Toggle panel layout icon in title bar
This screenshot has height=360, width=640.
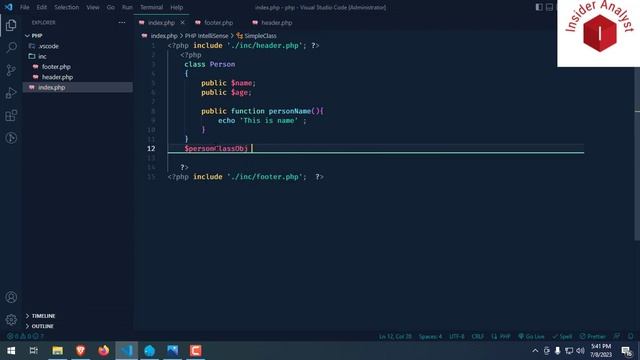549,7
